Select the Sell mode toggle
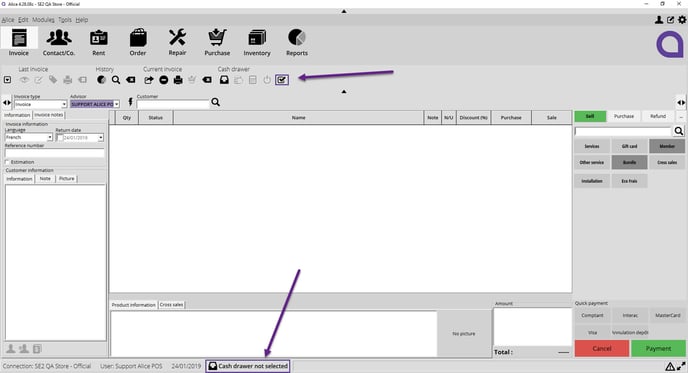This screenshot has height=373, width=688. 590,116
